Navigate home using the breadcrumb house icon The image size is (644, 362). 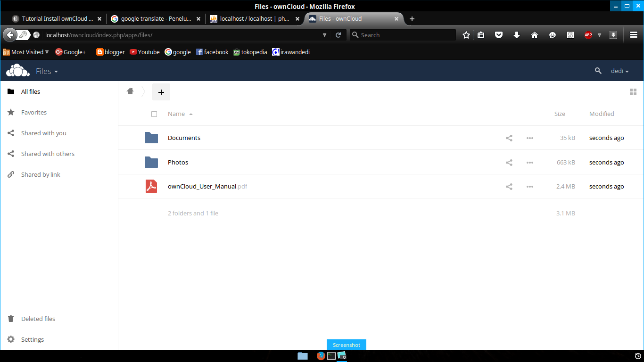point(130,91)
